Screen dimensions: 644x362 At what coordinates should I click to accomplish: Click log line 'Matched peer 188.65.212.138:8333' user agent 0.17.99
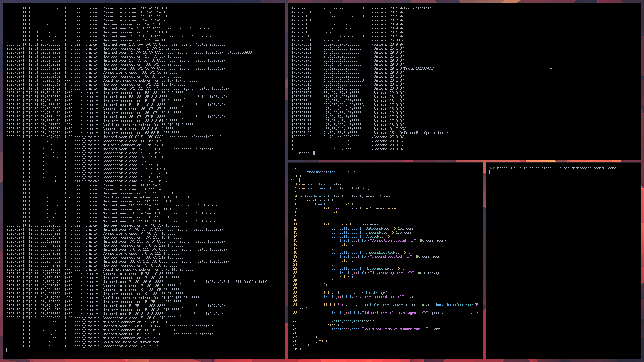coord(118,261)
